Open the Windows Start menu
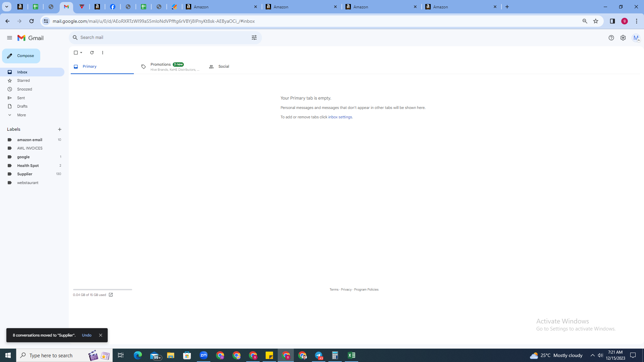The height and width of the screenshot is (362, 644). [8, 355]
